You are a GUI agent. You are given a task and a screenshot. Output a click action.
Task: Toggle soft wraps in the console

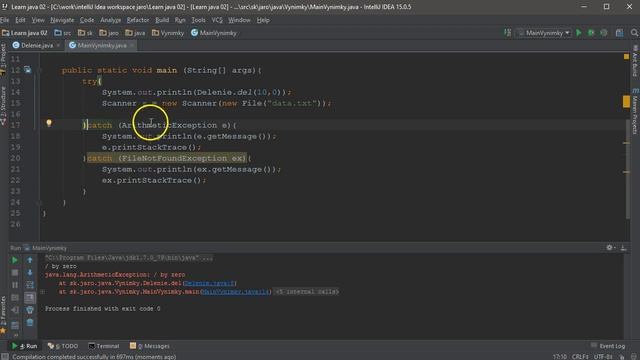[x=30, y=285]
